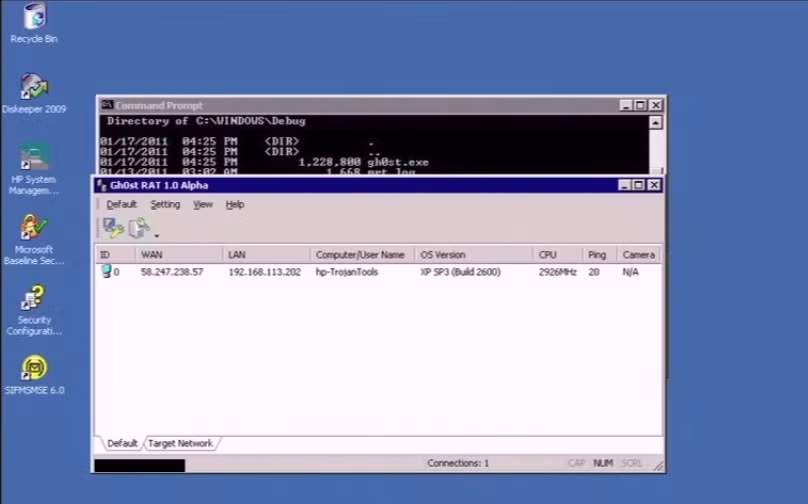Screen dimensions: 808x504
Task: Click the 2926MHz CPU value
Action: coord(558,272)
